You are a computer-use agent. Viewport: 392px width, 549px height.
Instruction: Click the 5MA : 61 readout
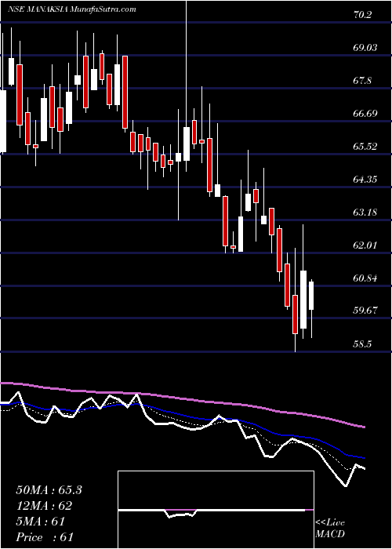click(x=40, y=522)
